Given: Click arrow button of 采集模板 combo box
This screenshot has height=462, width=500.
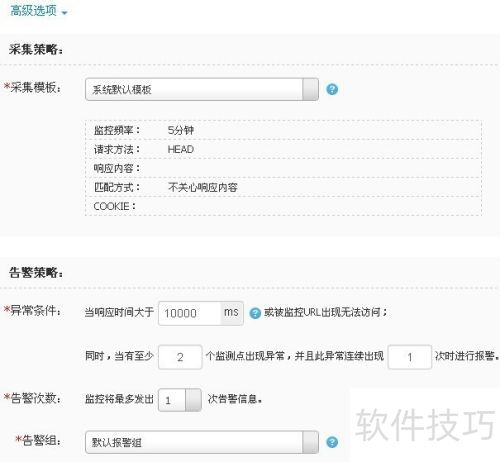Looking at the screenshot, I should (x=310, y=89).
